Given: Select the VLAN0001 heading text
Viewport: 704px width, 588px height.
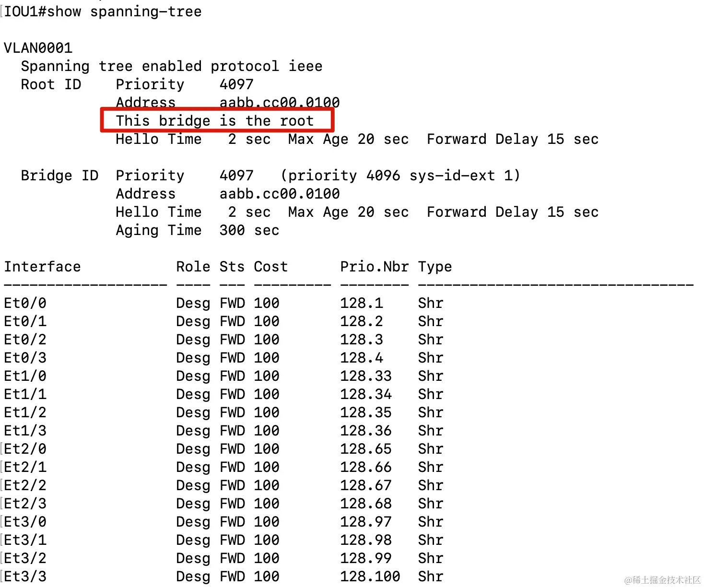Looking at the screenshot, I should 38,48.
